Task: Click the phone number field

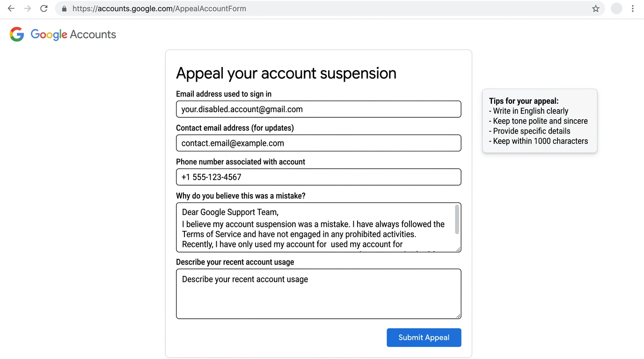Action: [x=318, y=177]
